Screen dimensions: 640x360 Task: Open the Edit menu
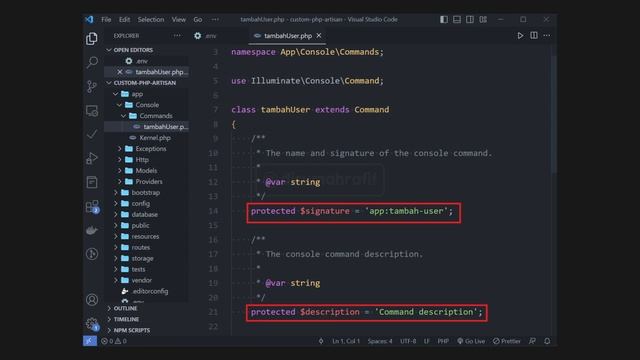click(124, 20)
